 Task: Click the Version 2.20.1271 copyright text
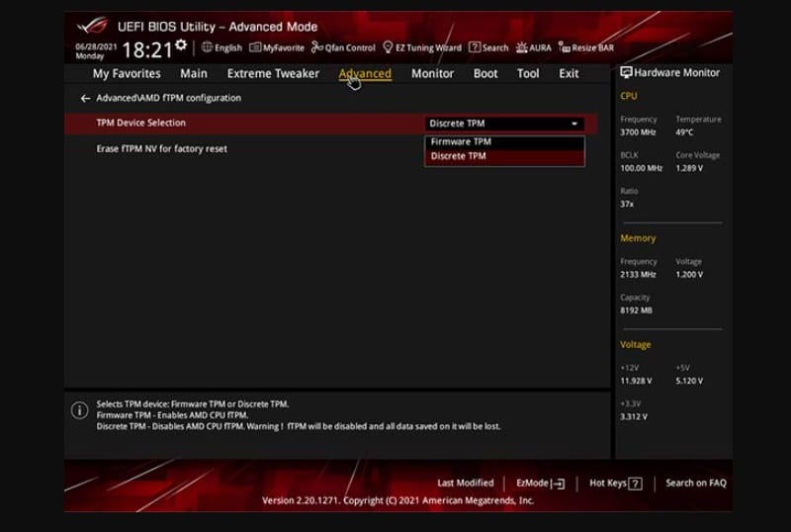click(397, 500)
